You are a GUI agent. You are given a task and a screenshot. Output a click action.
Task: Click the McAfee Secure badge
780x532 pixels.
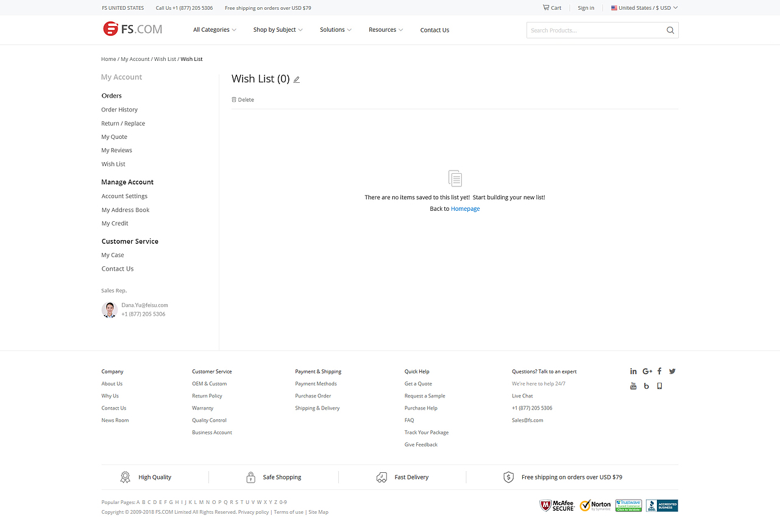pos(557,506)
